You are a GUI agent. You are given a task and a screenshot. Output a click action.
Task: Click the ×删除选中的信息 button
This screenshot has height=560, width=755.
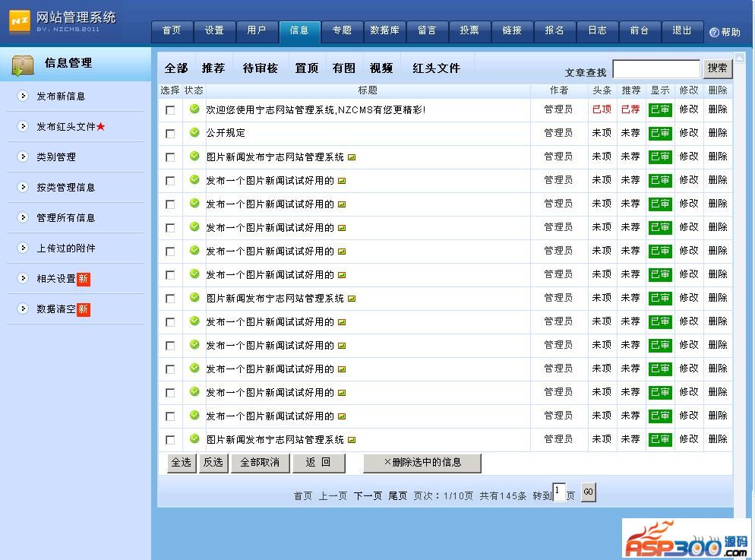[x=422, y=463]
